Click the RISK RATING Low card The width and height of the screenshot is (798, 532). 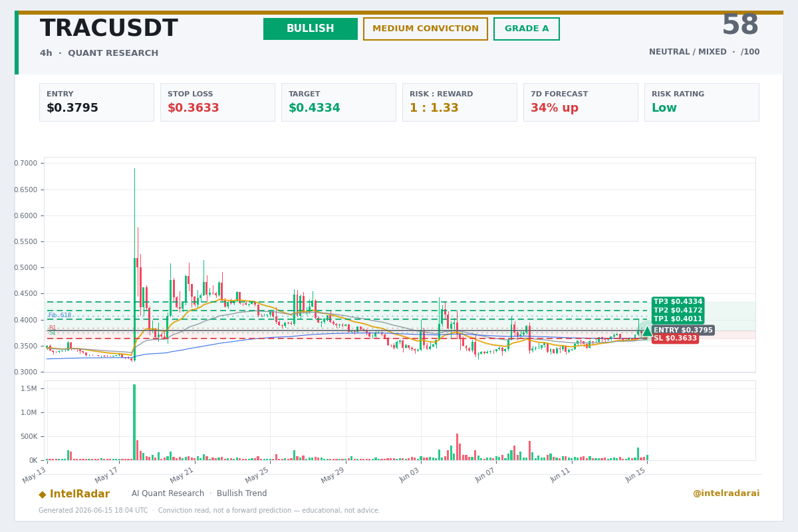coord(702,102)
